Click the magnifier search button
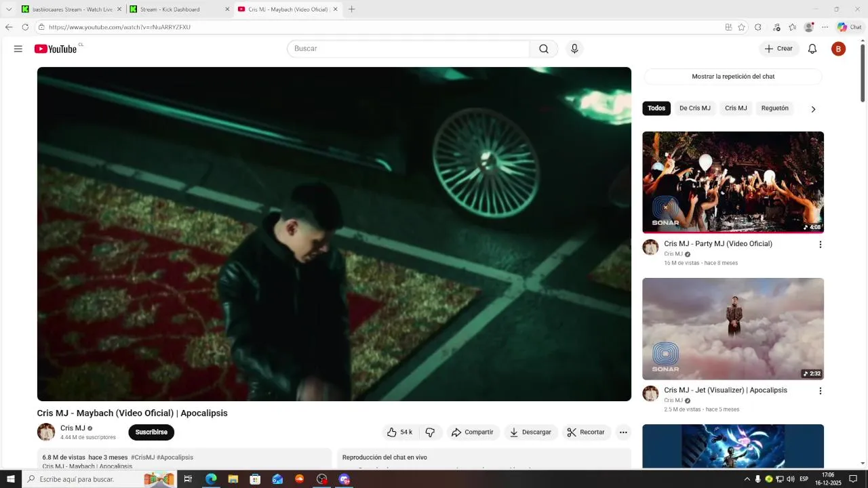868x488 pixels. pyautogui.click(x=544, y=49)
